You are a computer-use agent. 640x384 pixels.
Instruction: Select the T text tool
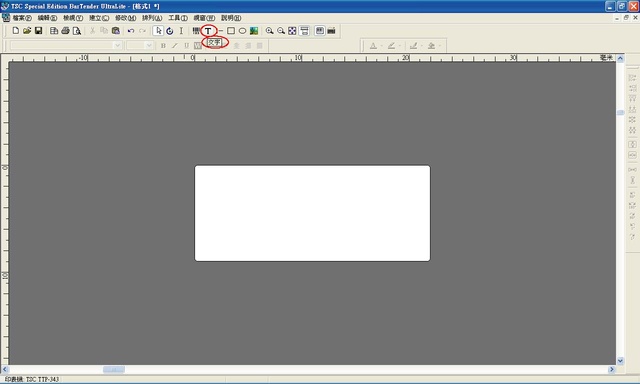[208, 31]
